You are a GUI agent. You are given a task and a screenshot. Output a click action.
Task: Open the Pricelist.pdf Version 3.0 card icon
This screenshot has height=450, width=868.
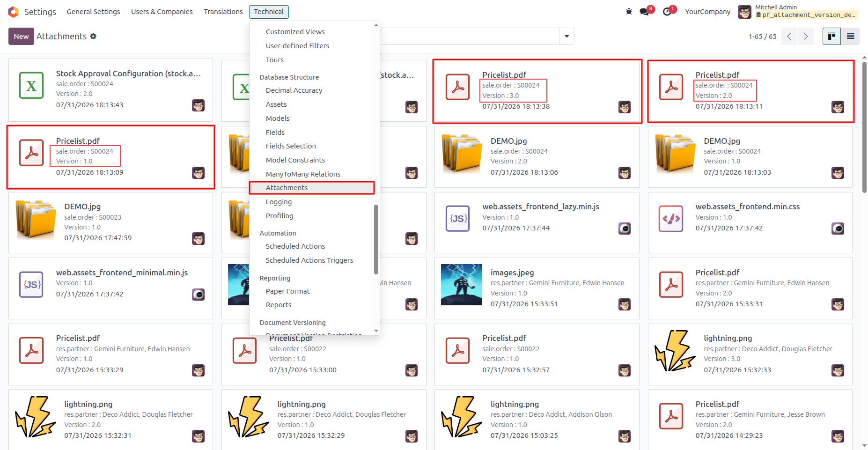[x=457, y=87]
